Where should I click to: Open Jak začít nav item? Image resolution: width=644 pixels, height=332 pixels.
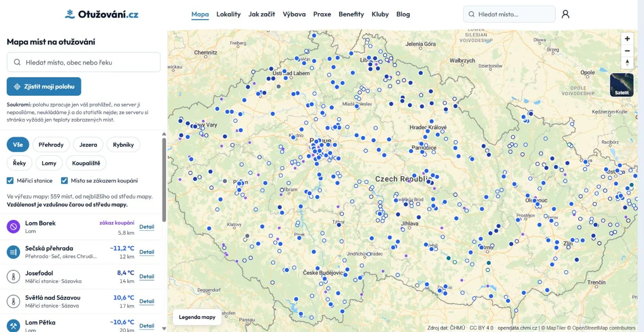tap(262, 14)
